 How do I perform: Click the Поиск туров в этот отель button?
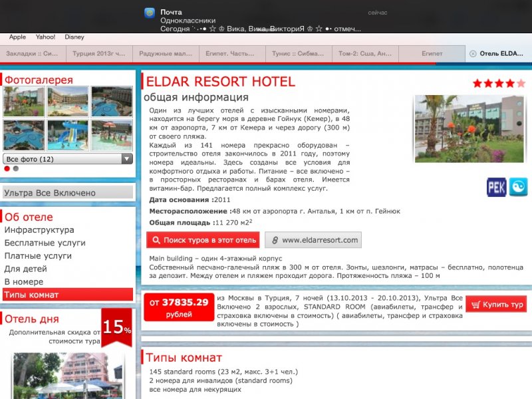tap(203, 240)
